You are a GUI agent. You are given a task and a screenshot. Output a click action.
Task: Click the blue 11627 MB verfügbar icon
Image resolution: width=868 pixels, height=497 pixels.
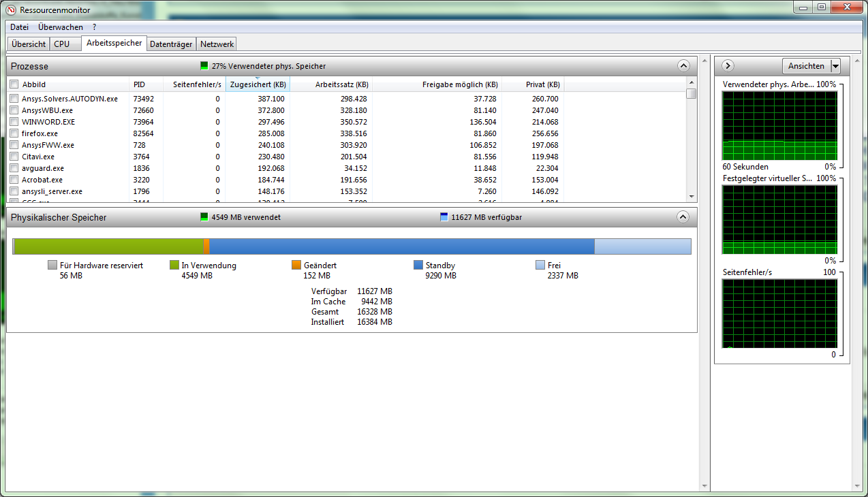point(444,217)
